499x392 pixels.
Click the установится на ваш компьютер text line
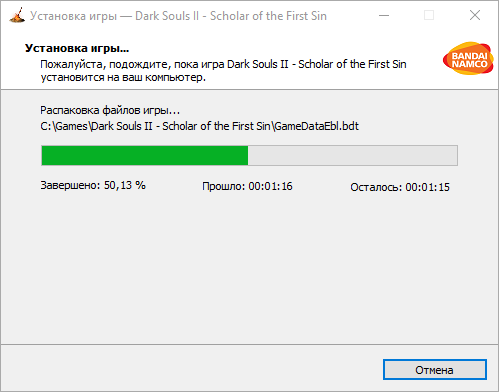click(x=123, y=78)
